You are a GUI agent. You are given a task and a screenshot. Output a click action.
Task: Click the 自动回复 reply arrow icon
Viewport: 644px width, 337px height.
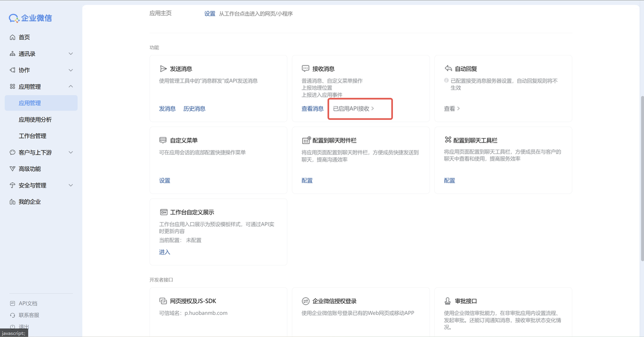(x=448, y=69)
